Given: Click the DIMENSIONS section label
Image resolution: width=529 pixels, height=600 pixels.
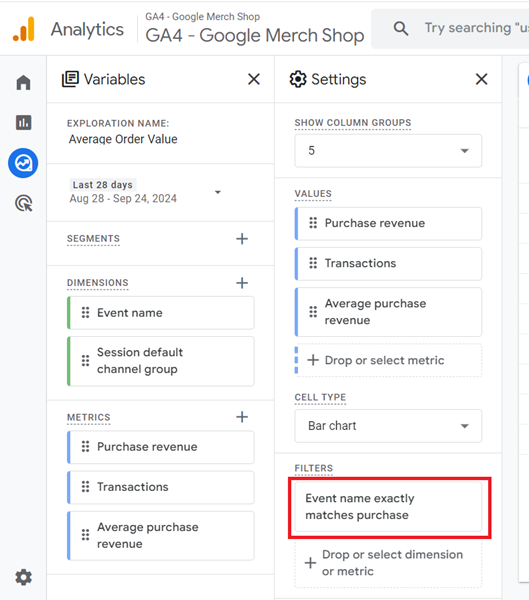Looking at the screenshot, I should coord(98,283).
